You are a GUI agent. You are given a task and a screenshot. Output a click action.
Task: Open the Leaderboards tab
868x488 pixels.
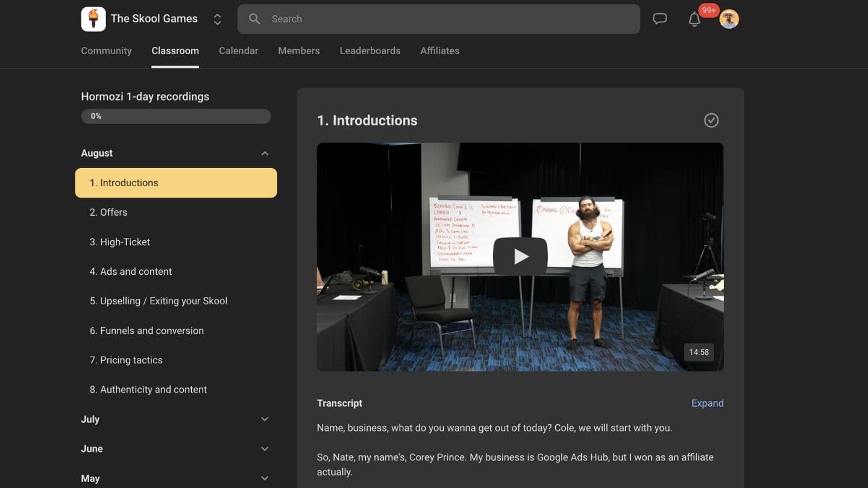tap(370, 51)
